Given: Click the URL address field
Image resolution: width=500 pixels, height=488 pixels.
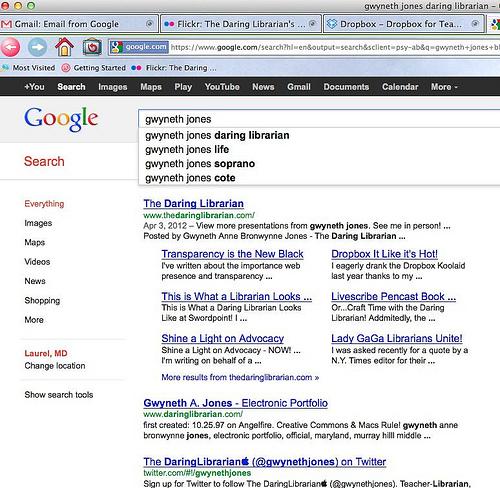Looking at the screenshot, I should coord(335,47).
